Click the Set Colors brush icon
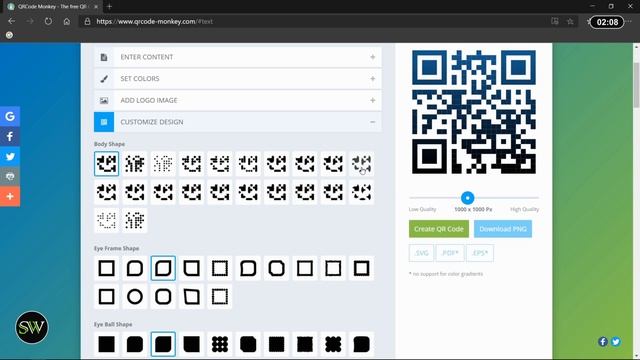This screenshot has width=640, height=360. (104, 79)
